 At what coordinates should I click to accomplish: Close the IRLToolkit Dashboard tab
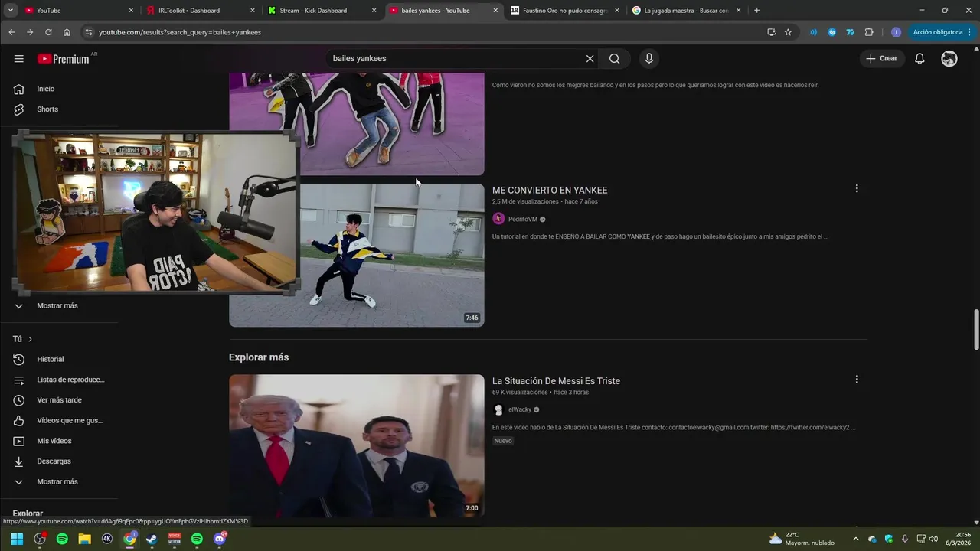[x=253, y=11]
